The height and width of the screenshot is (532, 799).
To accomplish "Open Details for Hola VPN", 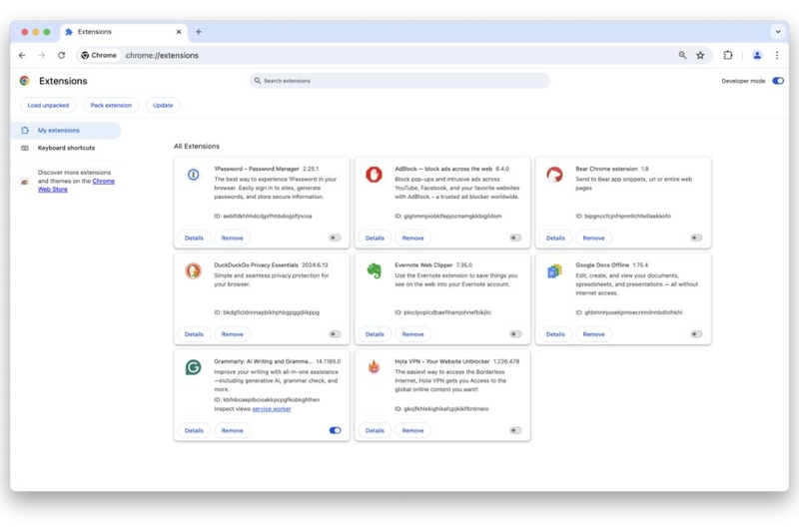I will coord(375,430).
